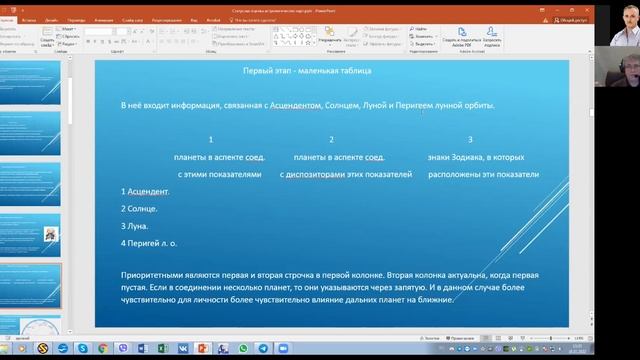640x360 pixels.
Task: Click the Упорядочить (Arrange) button
Action: (x=329, y=37)
